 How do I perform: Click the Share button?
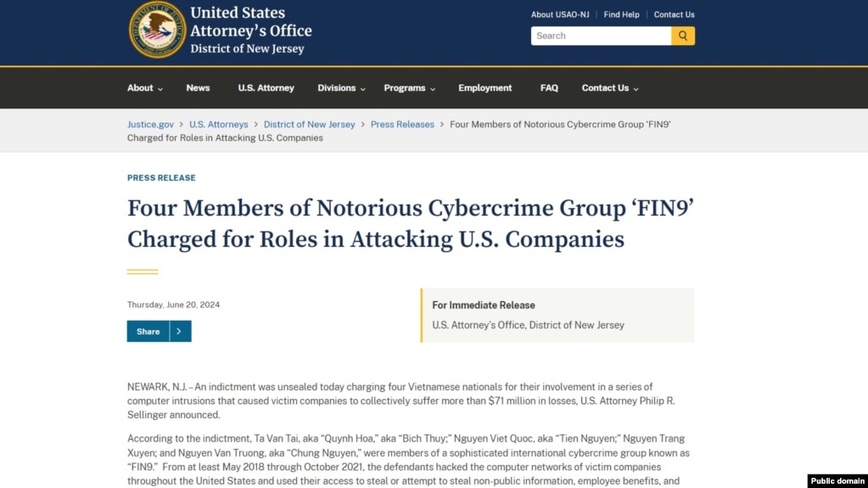148,331
